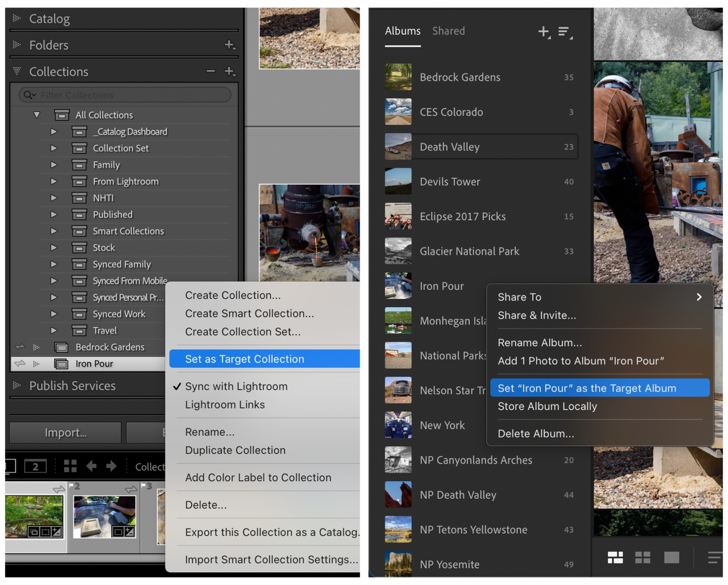Screen dimensions: 728x585
Task: Click the next photo arrow icon
Action: (110, 466)
